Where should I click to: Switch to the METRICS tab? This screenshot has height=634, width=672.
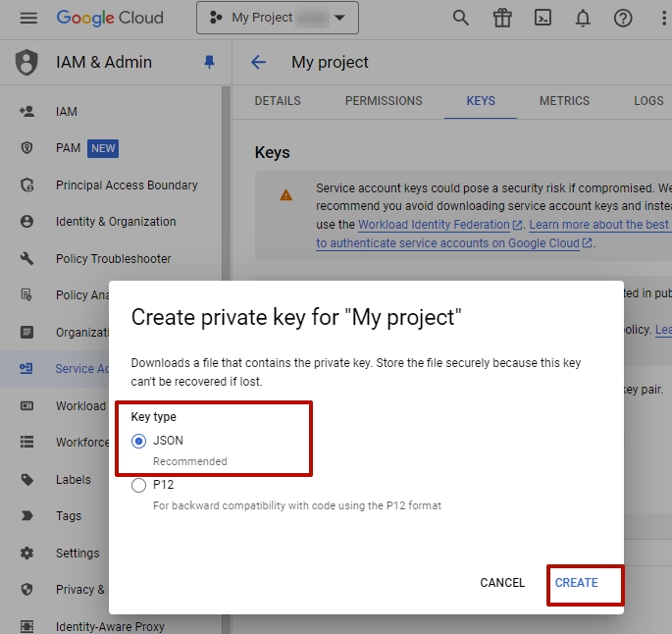564,101
